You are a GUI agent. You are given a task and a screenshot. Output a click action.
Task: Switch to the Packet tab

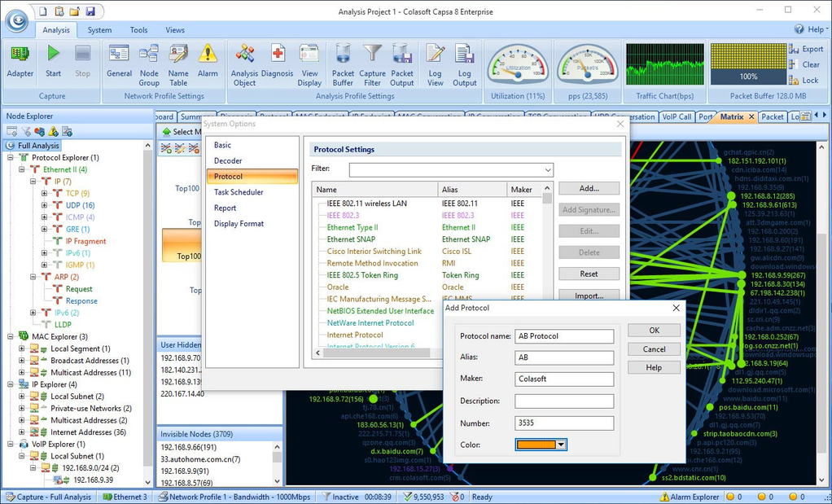pos(772,116)
